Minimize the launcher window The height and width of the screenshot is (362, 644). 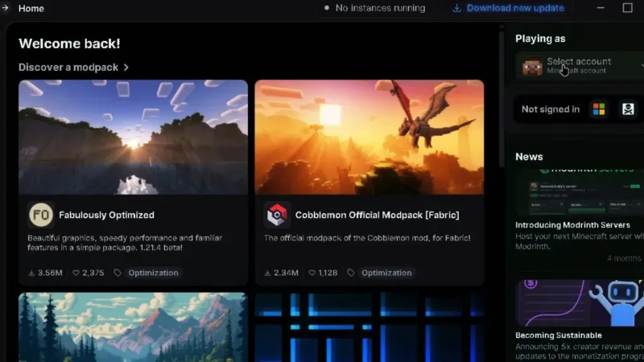(x=601, y=8)
